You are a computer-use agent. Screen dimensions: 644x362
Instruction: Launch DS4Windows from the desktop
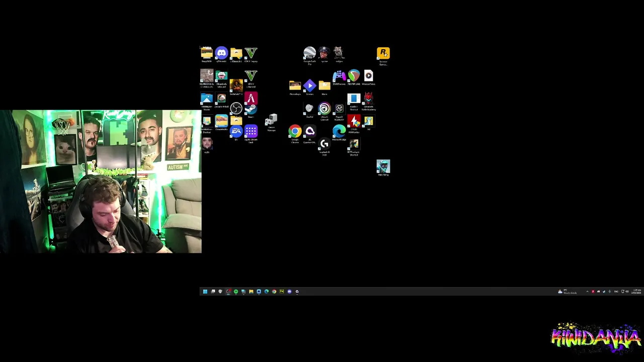[339, 76]
